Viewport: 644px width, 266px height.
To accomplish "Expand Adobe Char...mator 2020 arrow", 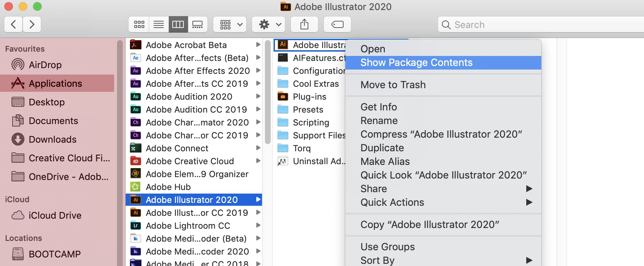I will point(258,122).
